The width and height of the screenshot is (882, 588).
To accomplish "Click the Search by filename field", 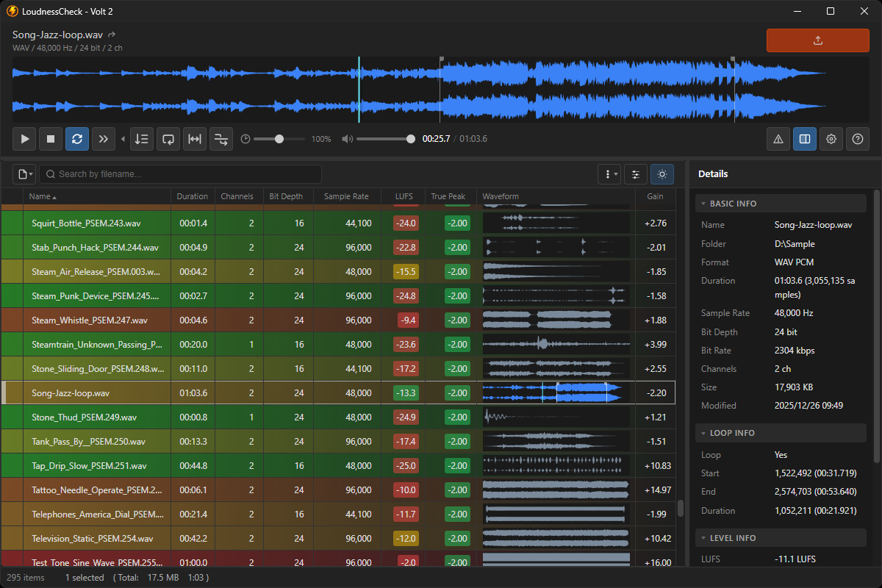I will click(180, 174).
